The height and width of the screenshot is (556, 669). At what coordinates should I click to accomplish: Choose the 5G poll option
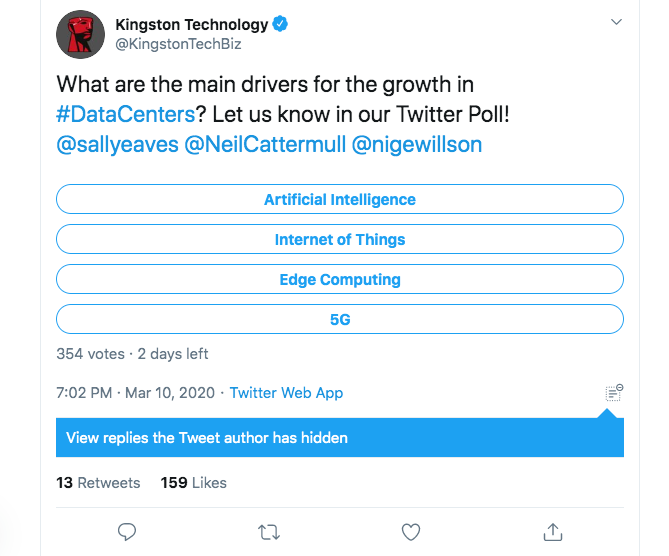[x=340, y=319]
